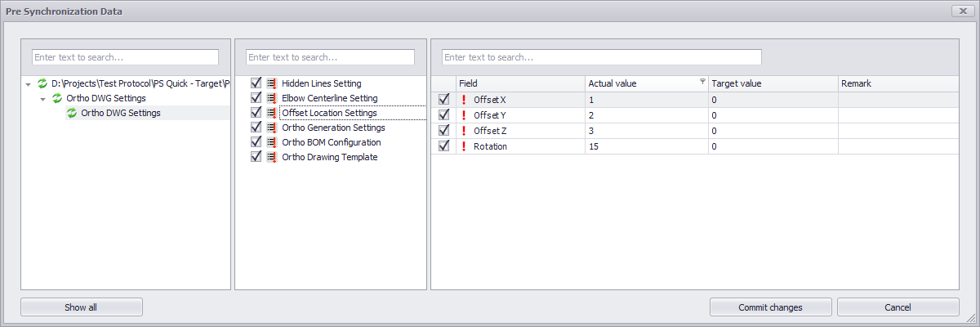Click the list icon next to Elbow Centerline Setting
This screenshot has width=980, height=327.
pyautogui.click(x=272, y=98)
